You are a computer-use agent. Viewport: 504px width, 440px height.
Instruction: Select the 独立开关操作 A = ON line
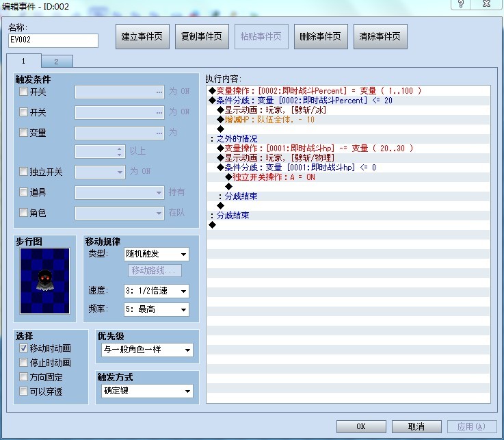[349, 177]
